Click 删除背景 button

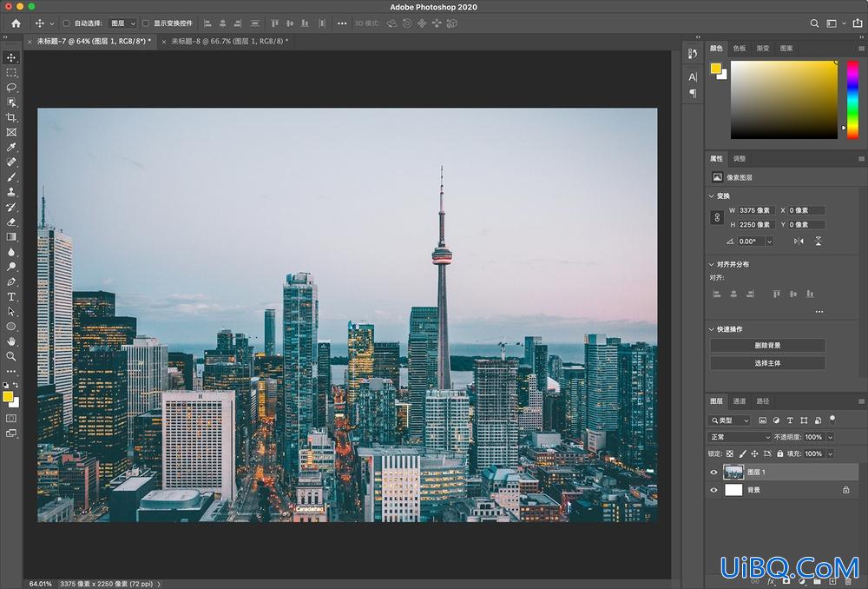tap(768, 345)
